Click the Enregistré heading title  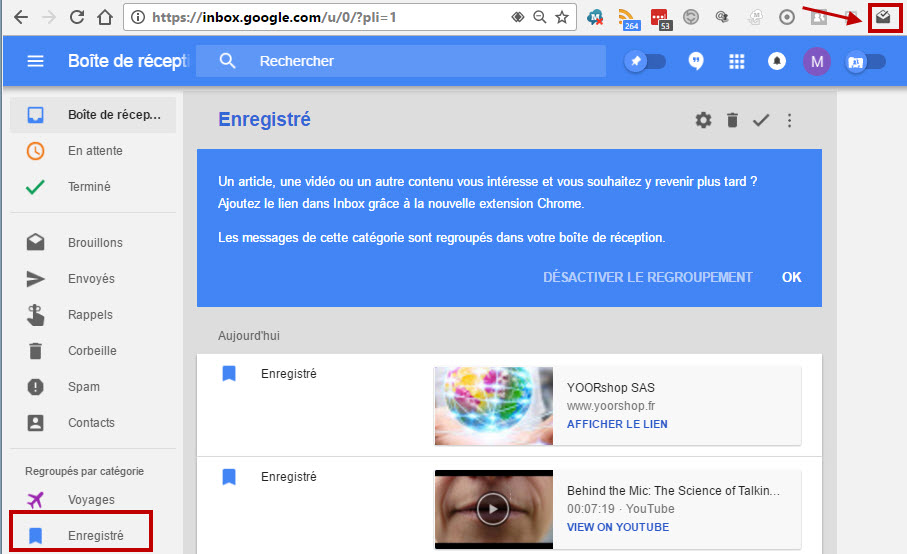pyautogui.click(x=264, y=119)
